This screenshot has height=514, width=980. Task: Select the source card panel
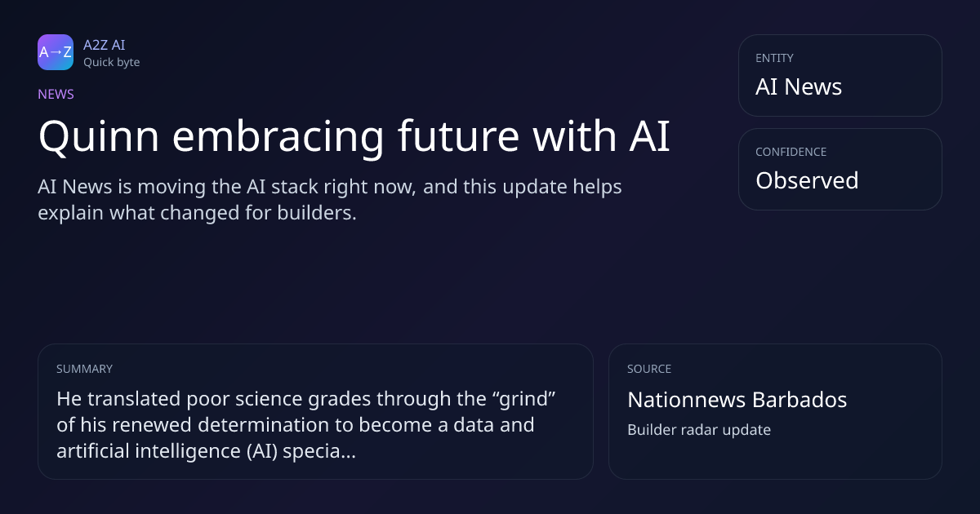(x=775, y=411)
